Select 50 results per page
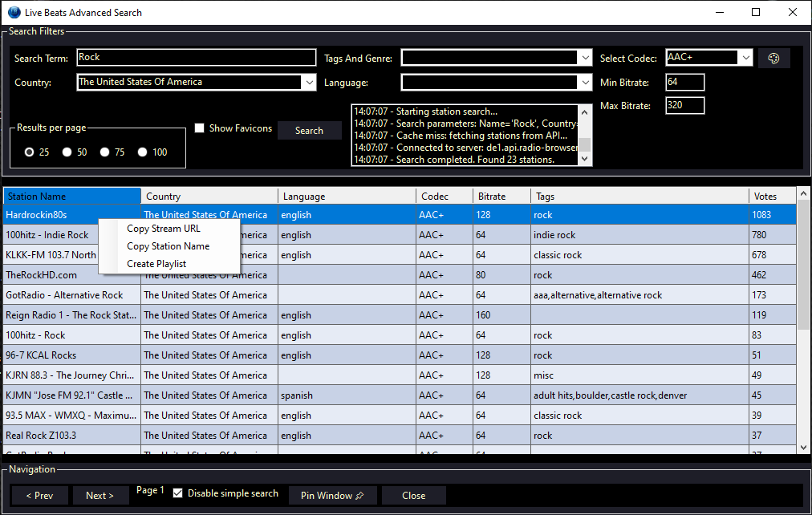The height and width of the screenshot is (515, 812). [67, 152]
